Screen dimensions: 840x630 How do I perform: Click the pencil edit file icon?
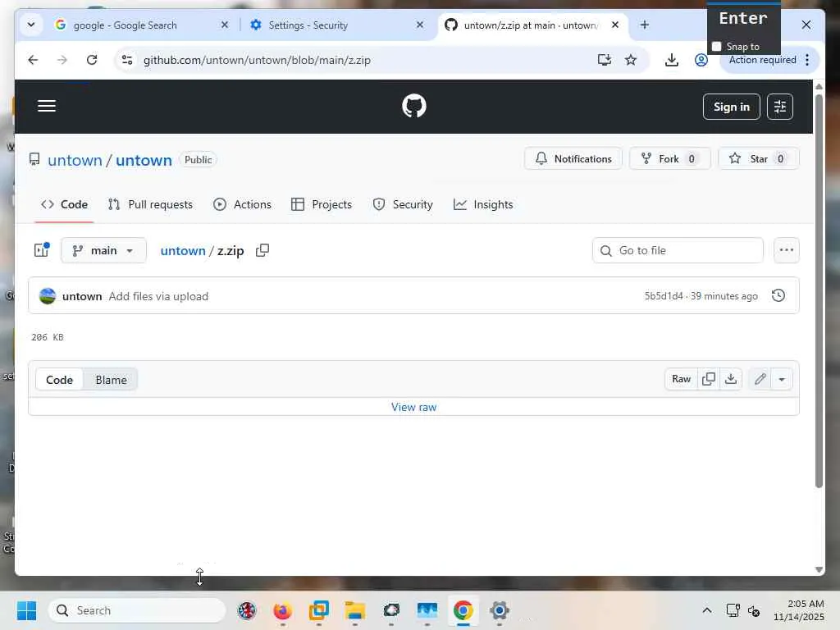click(x=760, y=379)
